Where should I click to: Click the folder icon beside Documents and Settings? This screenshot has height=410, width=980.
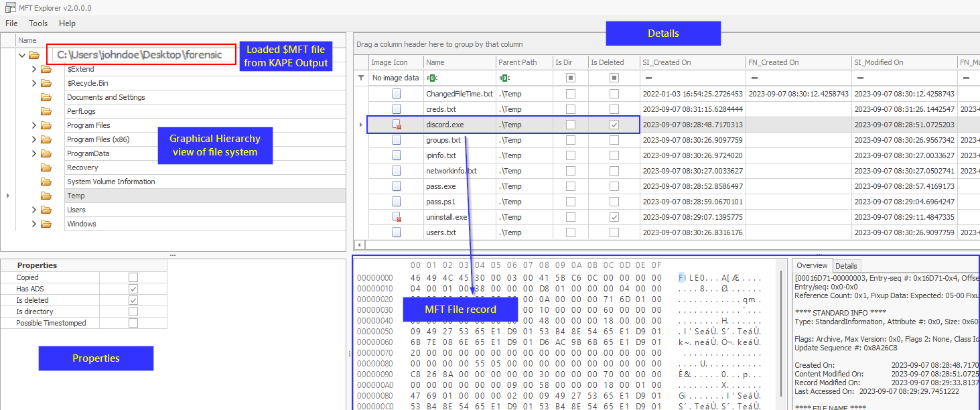(46, 97)
